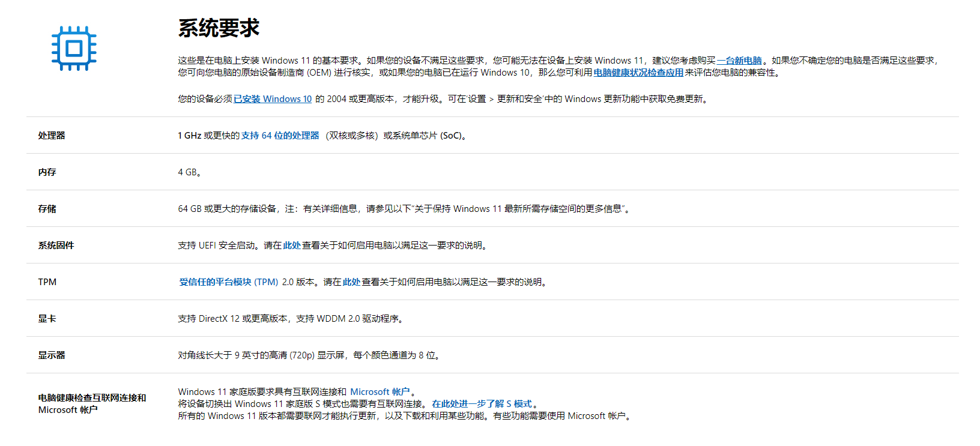The width and height of the screenshot is (980, 446).
Task: Click the 支持 UEFI 安全启动 text
Action: coord(216,246)
